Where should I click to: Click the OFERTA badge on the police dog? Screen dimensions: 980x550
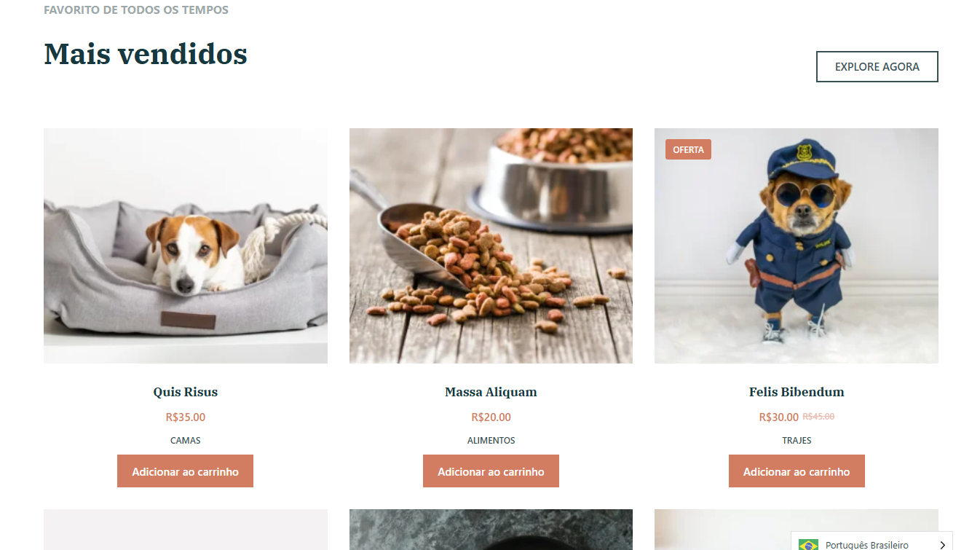[688, 149]
